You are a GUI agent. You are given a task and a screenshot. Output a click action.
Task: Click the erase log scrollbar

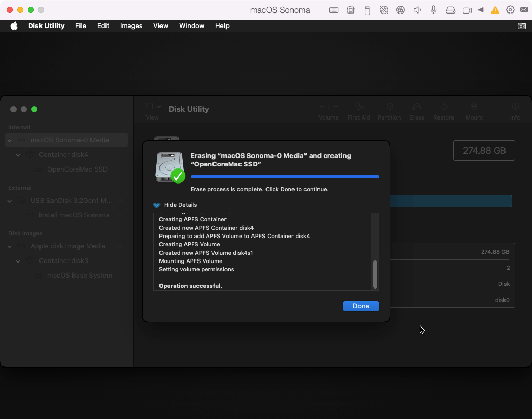[x=375, y=274]
